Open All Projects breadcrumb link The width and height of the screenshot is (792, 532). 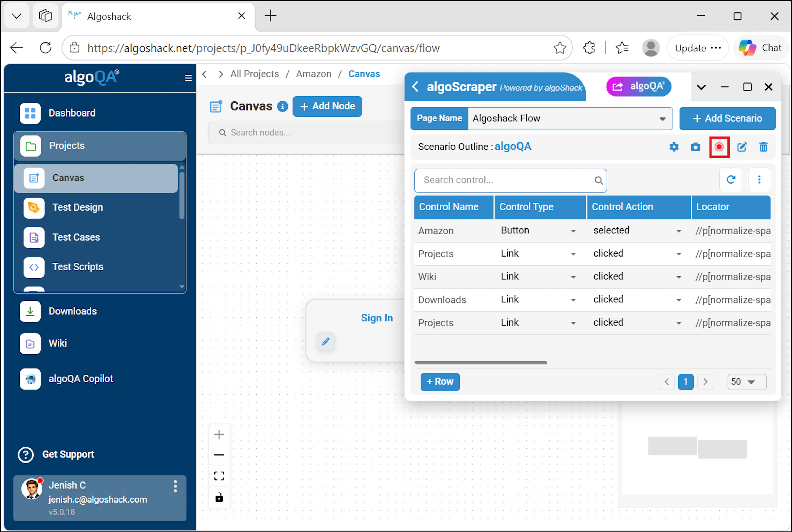coord(255,74)
